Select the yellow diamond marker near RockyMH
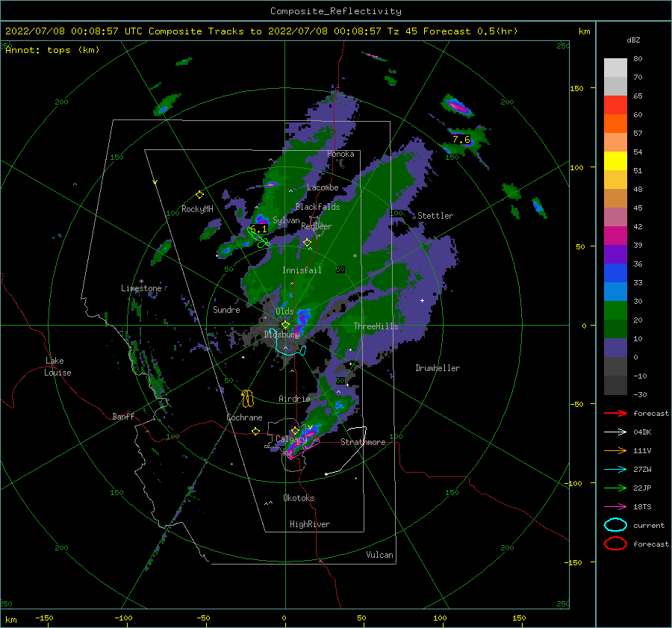The image size is (672, 628). pos(199,195)
